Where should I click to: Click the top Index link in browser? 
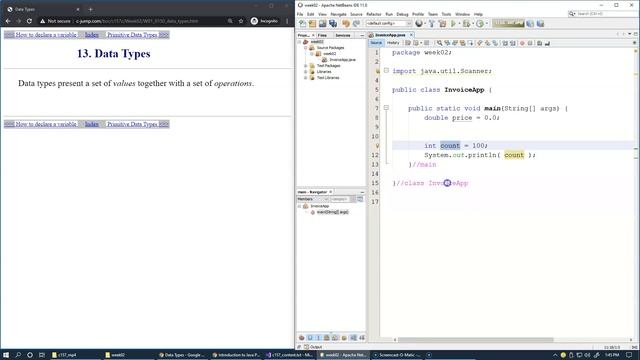pos(92,35)
